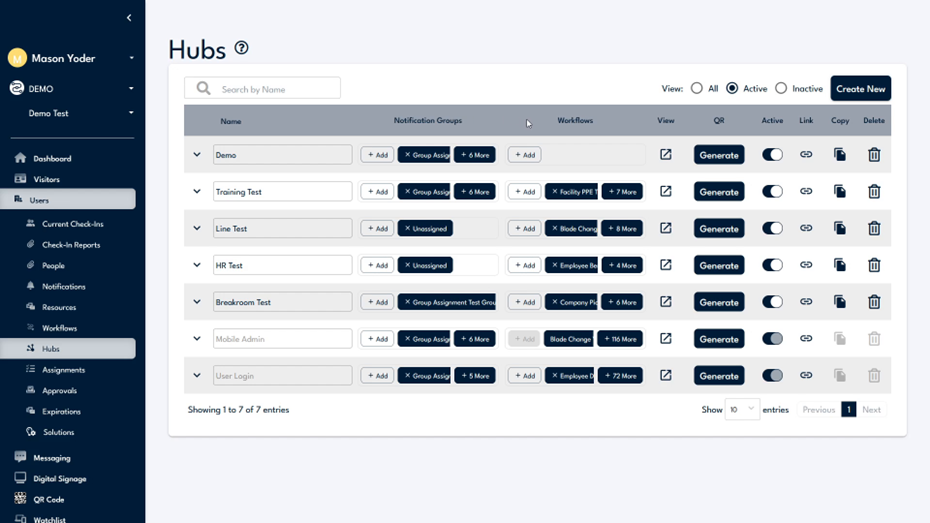Click the link icon for Mobile Admin
Viewport: 930px width, 523px height.
805,339
